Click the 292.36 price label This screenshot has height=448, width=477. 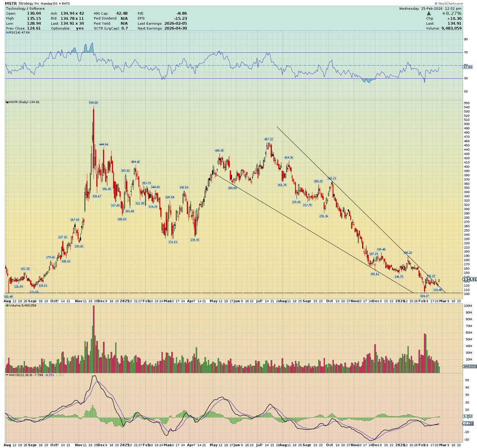point(324,216)
